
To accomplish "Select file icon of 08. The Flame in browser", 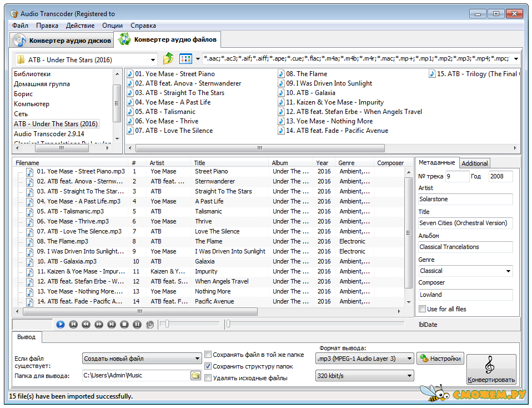I will pyautogui.click(x=281, y=74).
